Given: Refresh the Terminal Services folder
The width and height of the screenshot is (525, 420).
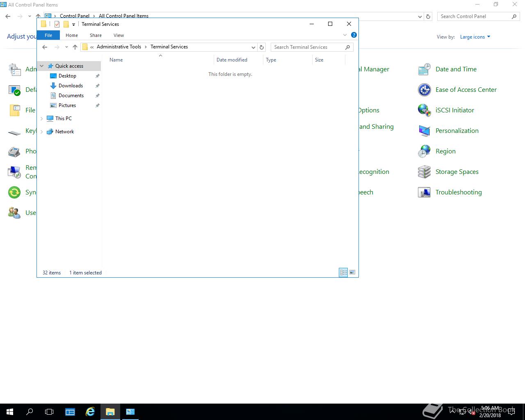Looking at the screenshot, I should pyautogui.click(x=262, y=47).
